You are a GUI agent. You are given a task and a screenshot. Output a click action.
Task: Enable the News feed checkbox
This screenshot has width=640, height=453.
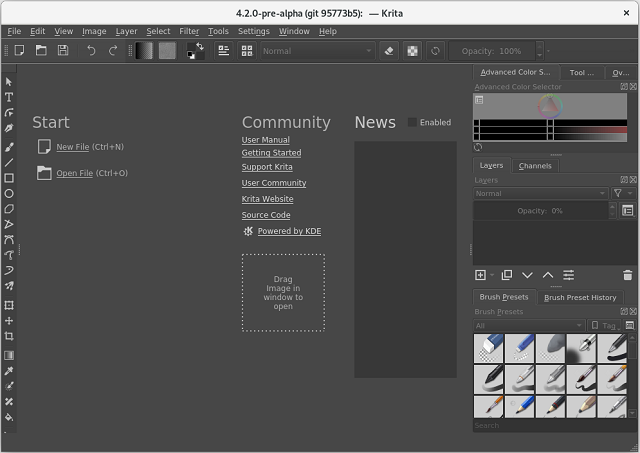(x=412, y=122)
